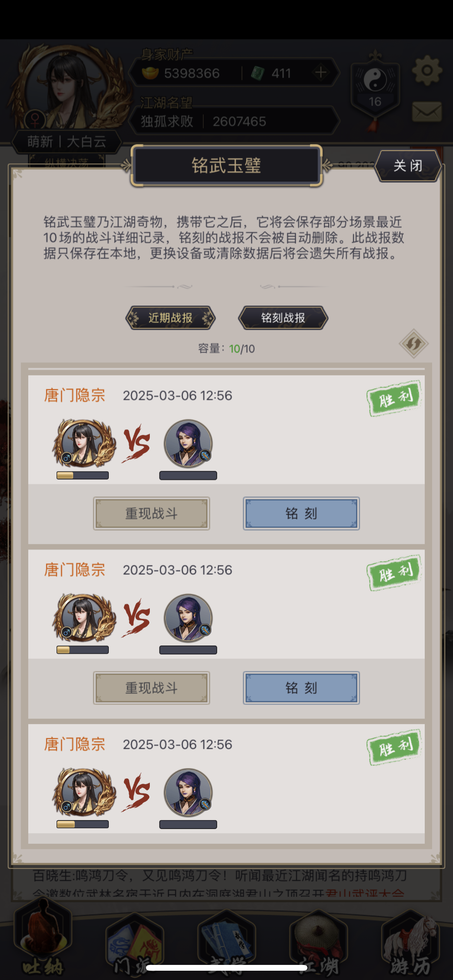
Task: Open the 门派 bottom navigation icon
Action: point(134,944)
